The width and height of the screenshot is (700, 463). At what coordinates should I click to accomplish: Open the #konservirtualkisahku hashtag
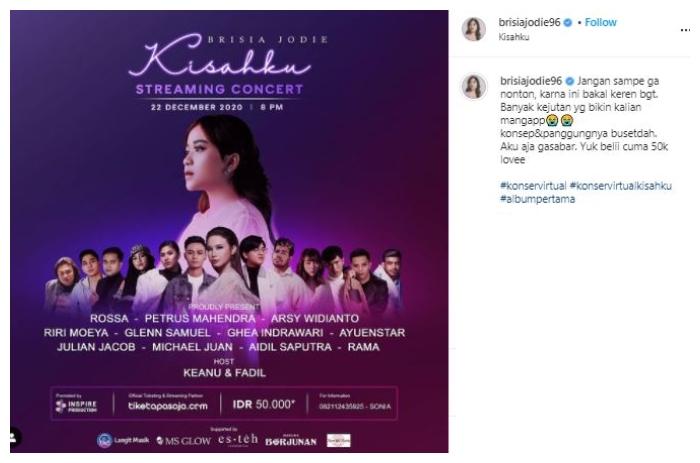(x=621, y=185)
